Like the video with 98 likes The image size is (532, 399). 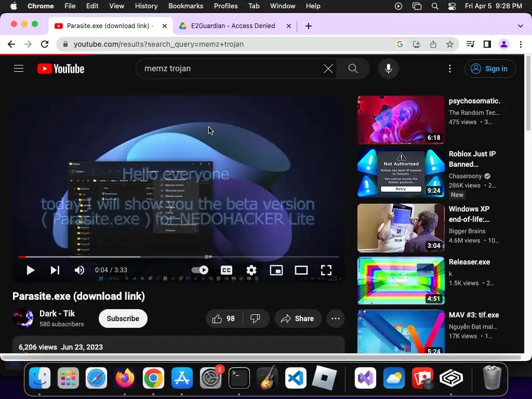[224, 318]
